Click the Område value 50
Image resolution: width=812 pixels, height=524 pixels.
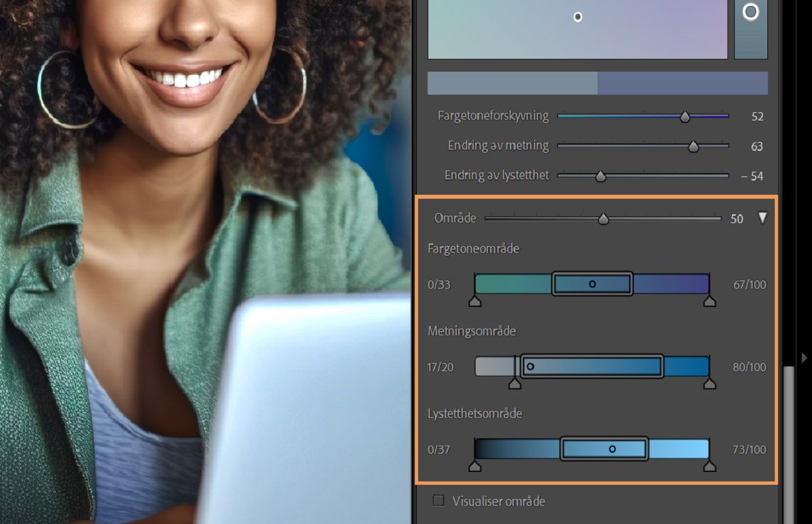[737, 219]
